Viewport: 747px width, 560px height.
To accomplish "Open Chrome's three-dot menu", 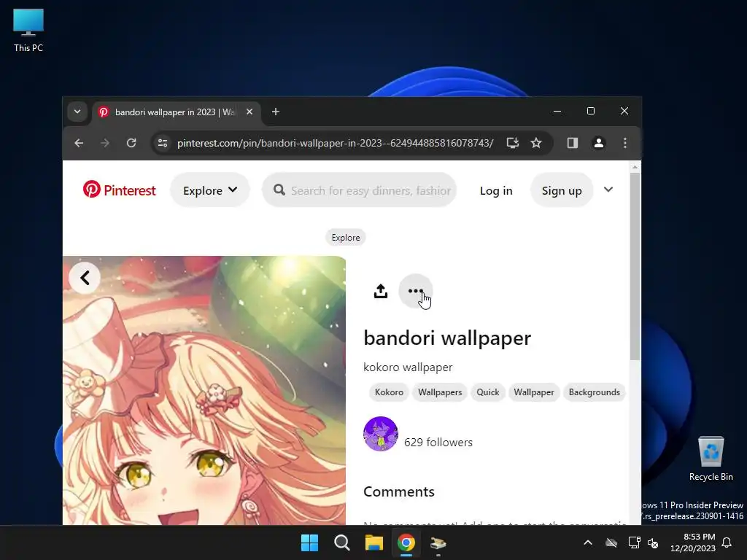I will pos(625,143).
